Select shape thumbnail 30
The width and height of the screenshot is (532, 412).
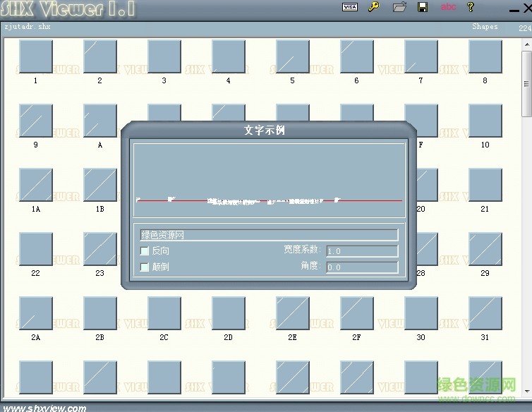point(421,313)
